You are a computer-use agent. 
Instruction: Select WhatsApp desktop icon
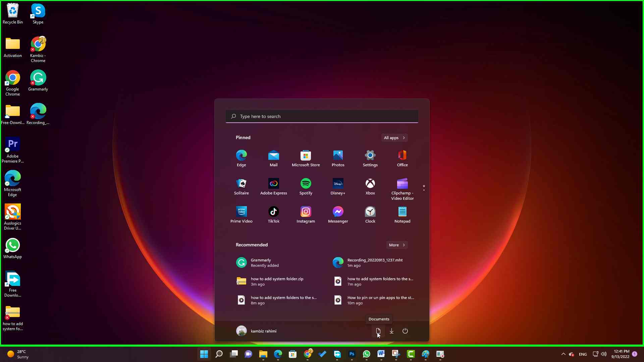(x=13, y=249)
